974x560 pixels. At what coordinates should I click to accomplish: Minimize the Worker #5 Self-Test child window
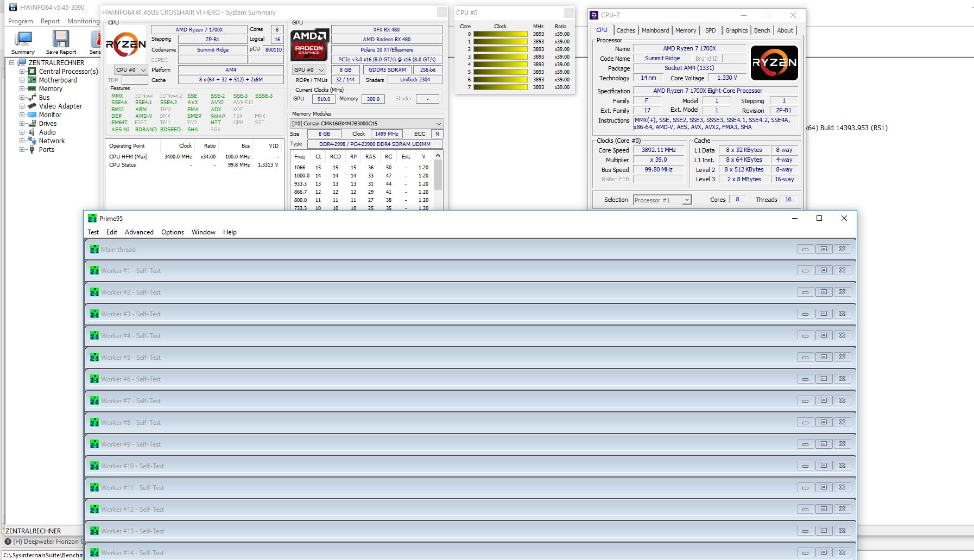[x=805, y=357]
